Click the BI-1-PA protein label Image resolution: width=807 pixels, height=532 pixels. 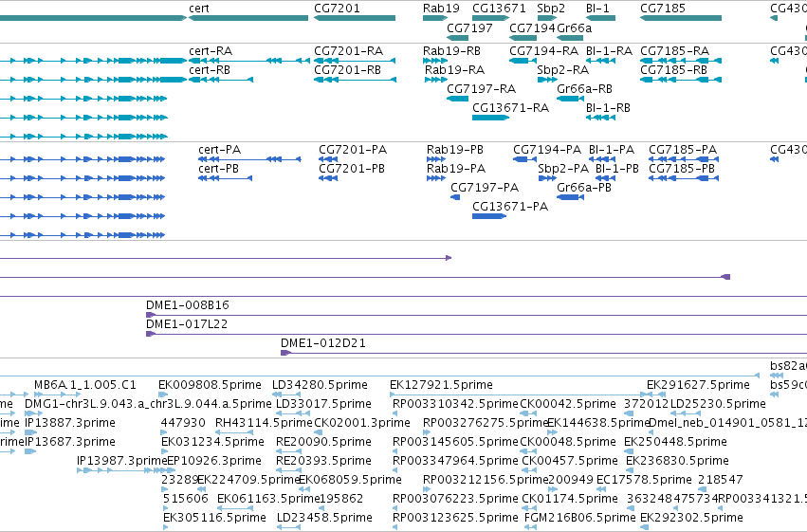pos(612,150)
